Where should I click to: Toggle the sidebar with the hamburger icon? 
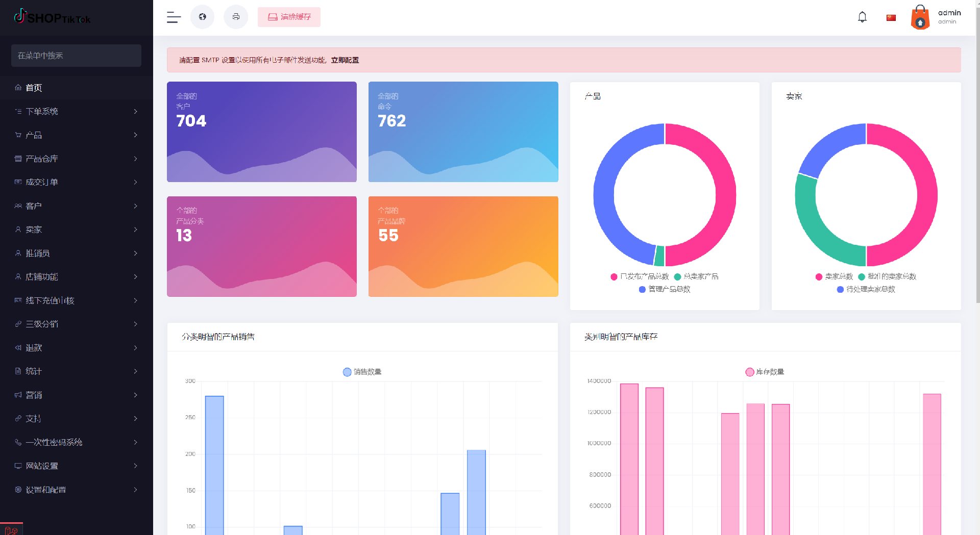(x=174, y=17)
